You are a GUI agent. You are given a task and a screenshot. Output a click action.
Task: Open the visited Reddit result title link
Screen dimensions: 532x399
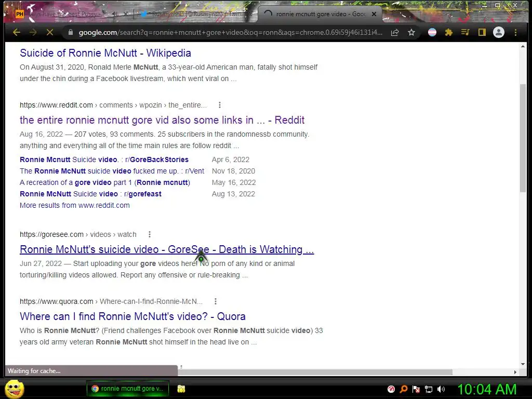point(162,120)
